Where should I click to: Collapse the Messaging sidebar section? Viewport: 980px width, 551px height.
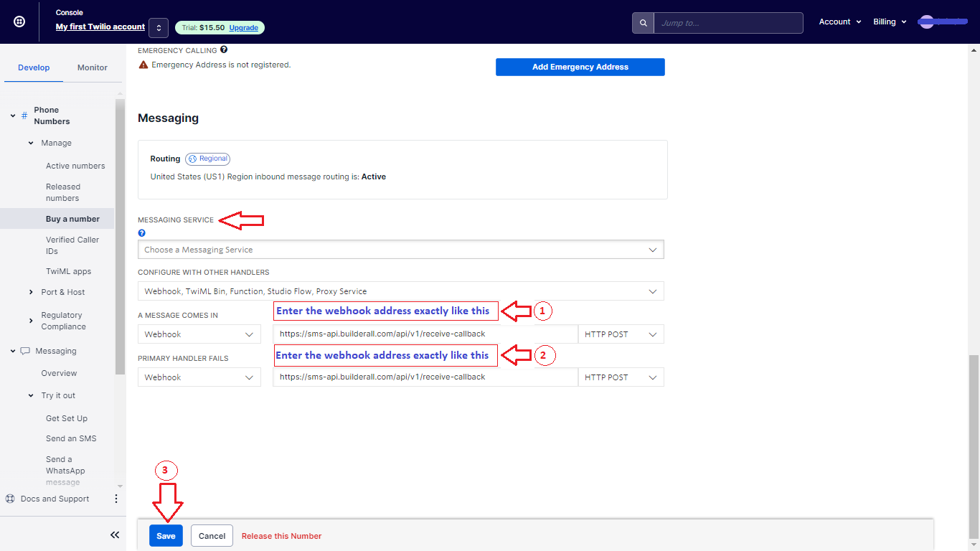13,351
